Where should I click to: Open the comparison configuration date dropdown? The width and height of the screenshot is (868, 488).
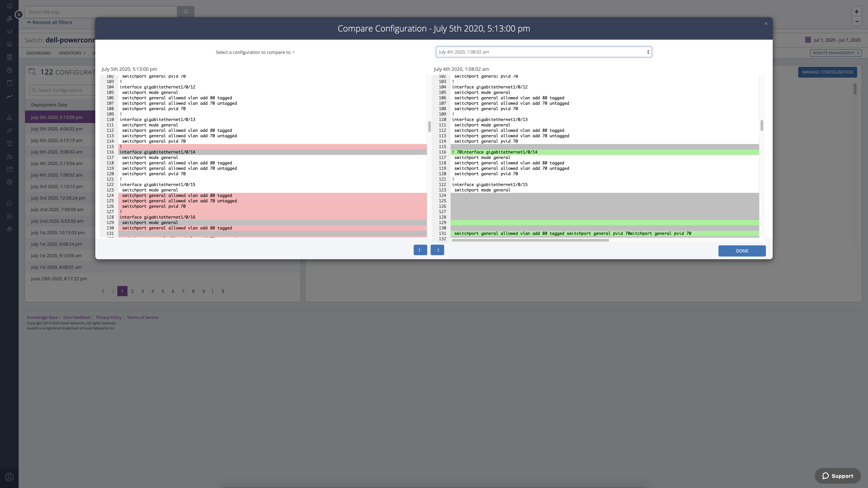coord(544,52)
